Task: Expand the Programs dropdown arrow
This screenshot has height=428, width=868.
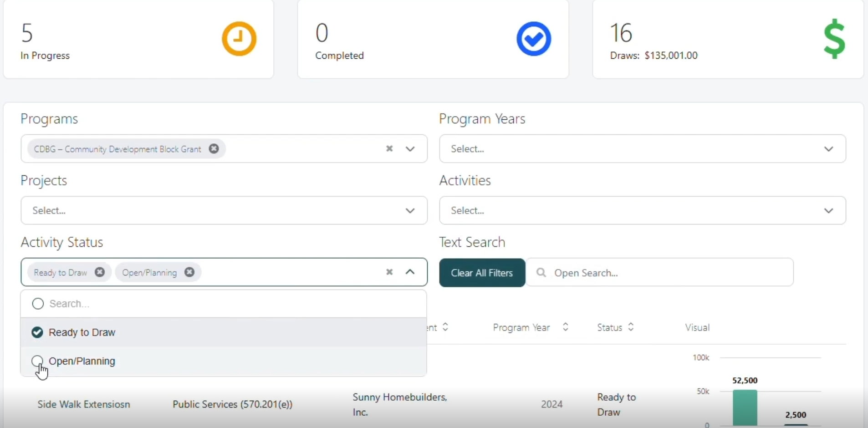Action: click(410, 149)
